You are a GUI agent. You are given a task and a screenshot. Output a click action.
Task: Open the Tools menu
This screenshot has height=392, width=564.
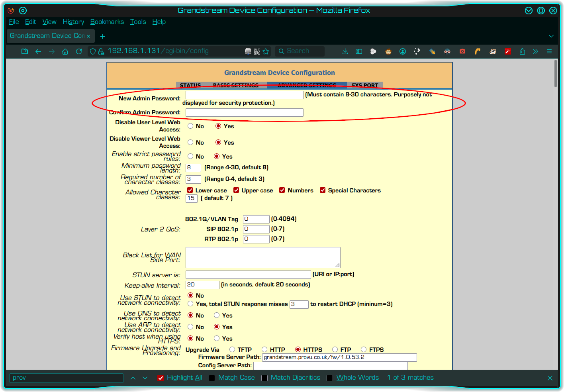(x=138, y=22)
